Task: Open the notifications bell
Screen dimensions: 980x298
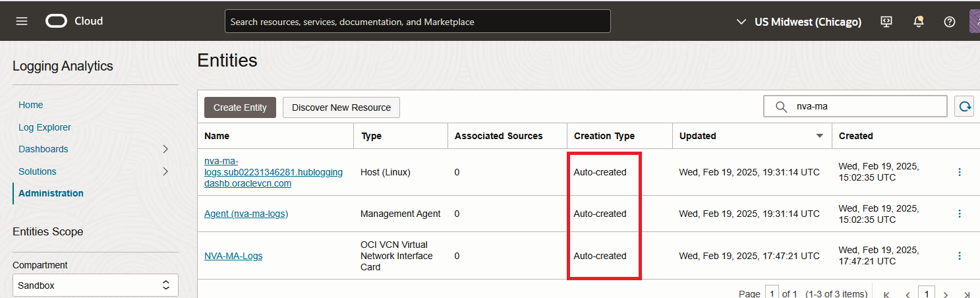Action: tap(918, 22)
